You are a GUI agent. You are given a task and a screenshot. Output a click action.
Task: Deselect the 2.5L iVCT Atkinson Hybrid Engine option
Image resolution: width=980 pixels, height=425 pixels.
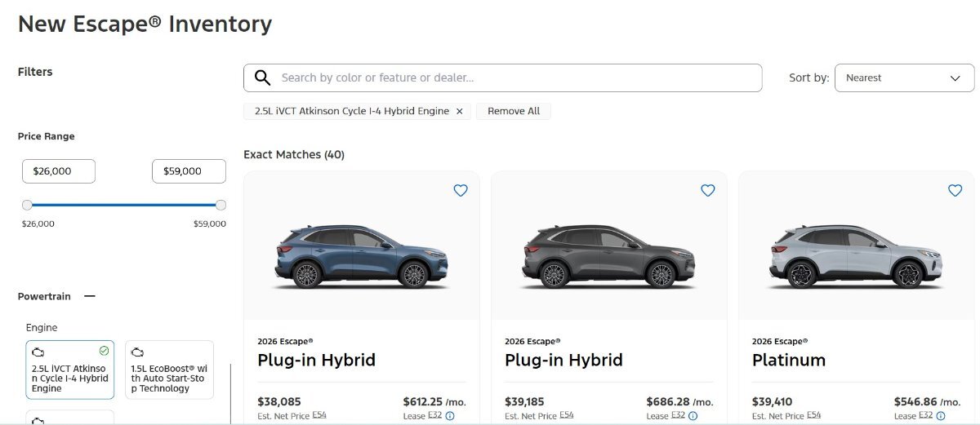click(70, 370)
